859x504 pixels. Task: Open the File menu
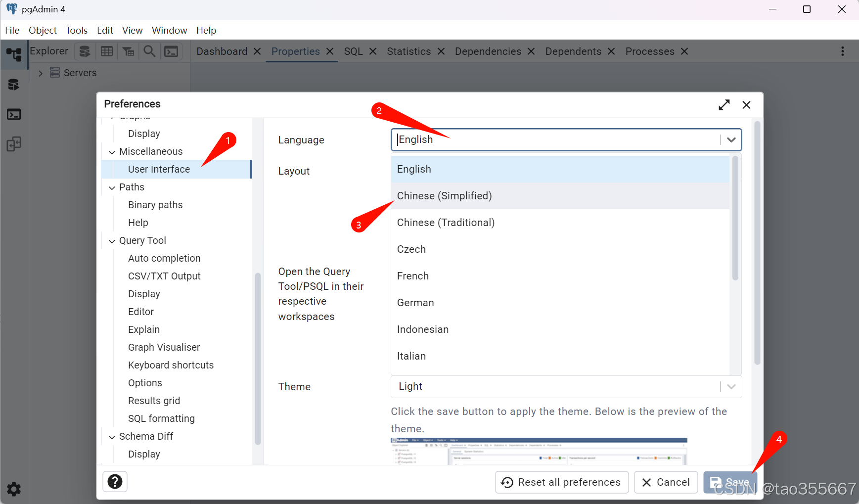click(x=12, y=30)
